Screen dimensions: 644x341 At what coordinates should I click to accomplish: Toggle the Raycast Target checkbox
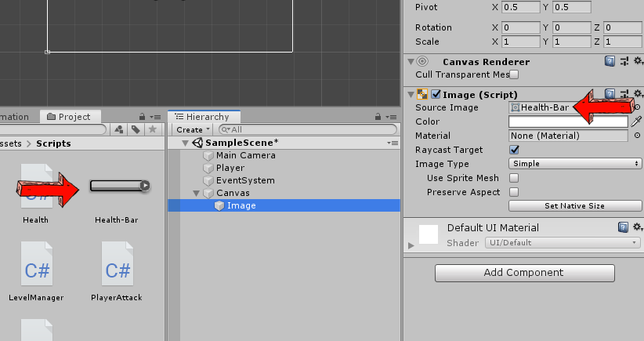coord(515,150)
